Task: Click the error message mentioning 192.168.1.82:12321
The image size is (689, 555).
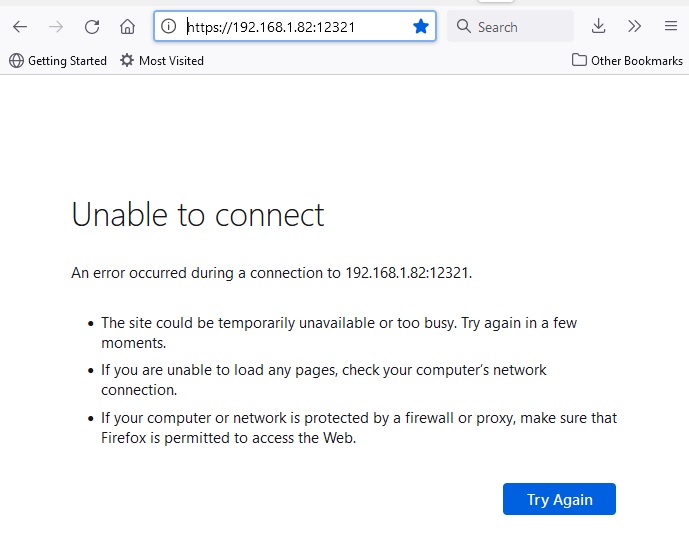Action: pyautogui.click(x=271, y=272)
